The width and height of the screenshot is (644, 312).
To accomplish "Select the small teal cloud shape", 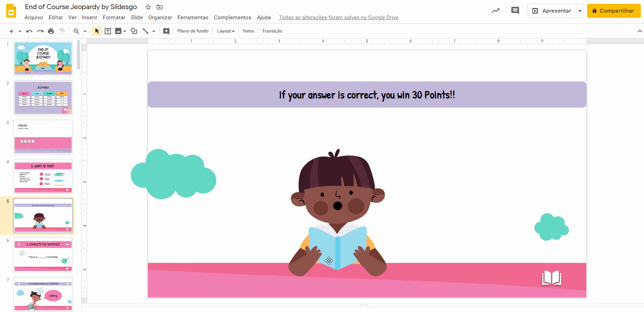I will 552,227.
